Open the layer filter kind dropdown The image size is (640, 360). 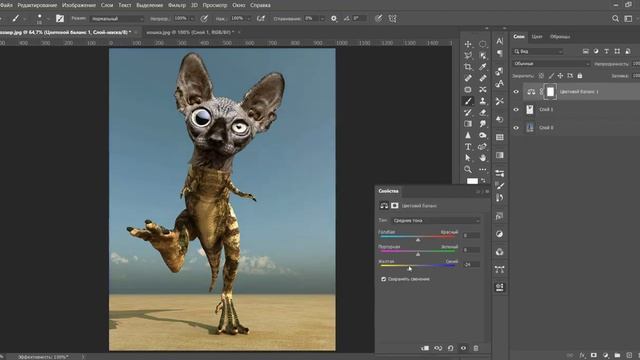pos(538,51)
